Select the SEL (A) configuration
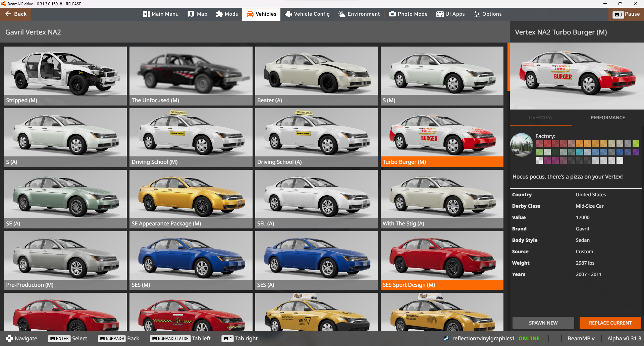Screen dimensions: 644x346 click(316, 199)
